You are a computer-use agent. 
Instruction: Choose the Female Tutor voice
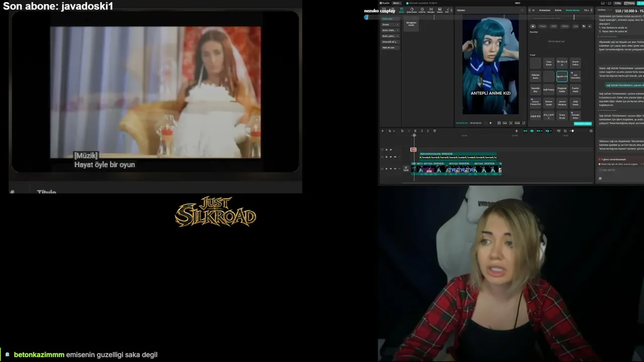pyautogui.click(x=575, y=116)
